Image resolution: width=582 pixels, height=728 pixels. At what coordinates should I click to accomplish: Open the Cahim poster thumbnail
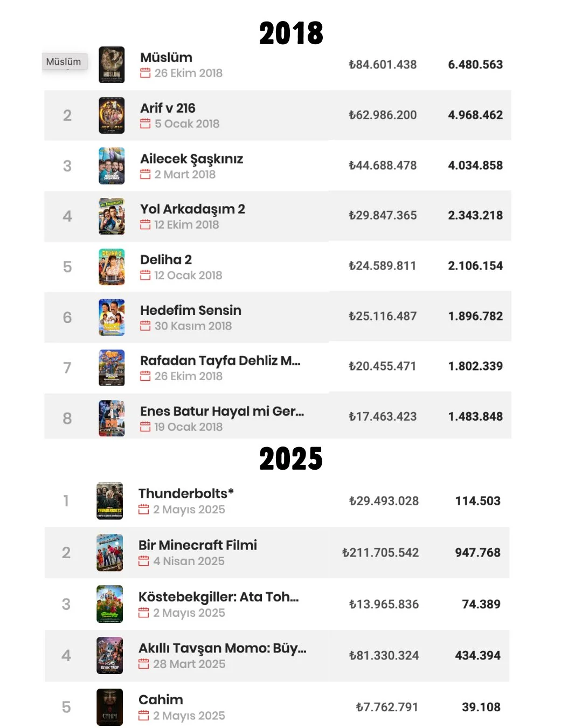[110, 707]
